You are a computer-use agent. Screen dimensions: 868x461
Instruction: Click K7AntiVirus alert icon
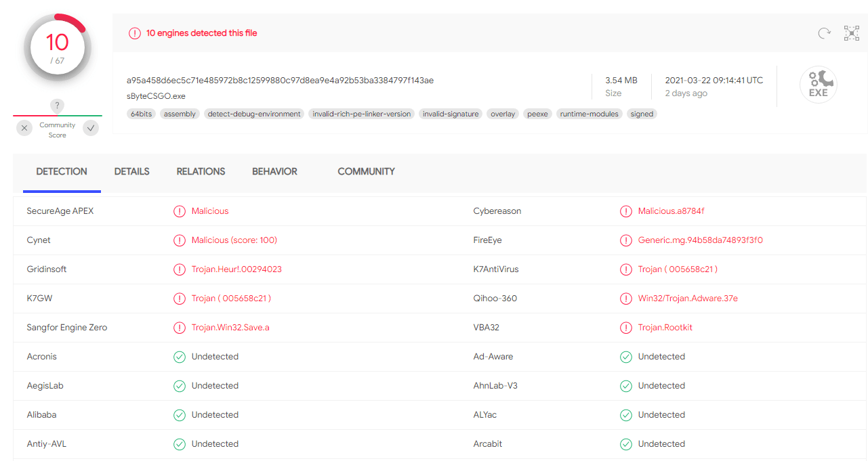point(626,269)
